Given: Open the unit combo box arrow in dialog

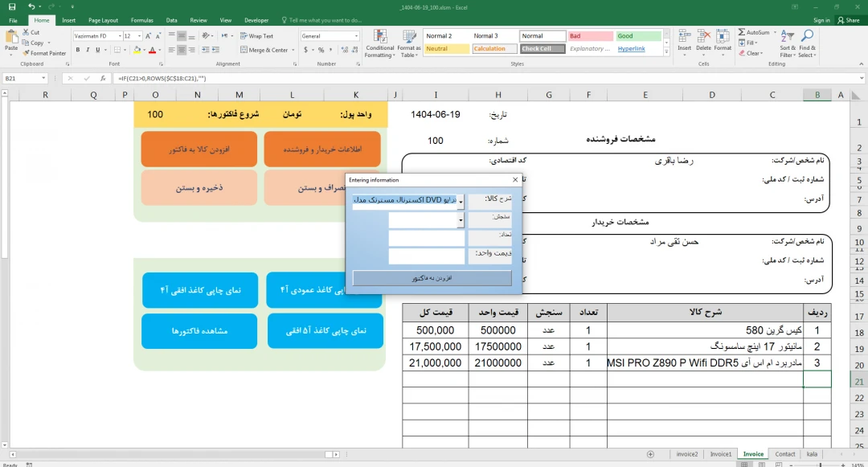Looking at the screenshot, I should 461,220.
